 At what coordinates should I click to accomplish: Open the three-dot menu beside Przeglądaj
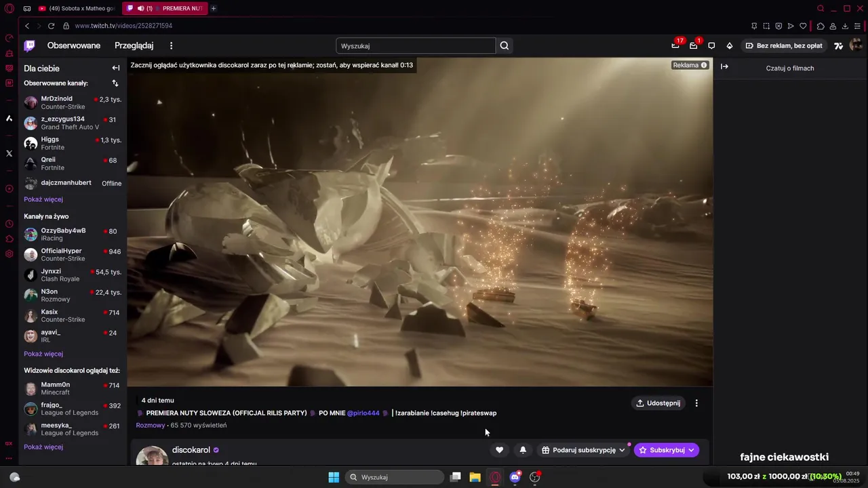[x=171, y=45]
